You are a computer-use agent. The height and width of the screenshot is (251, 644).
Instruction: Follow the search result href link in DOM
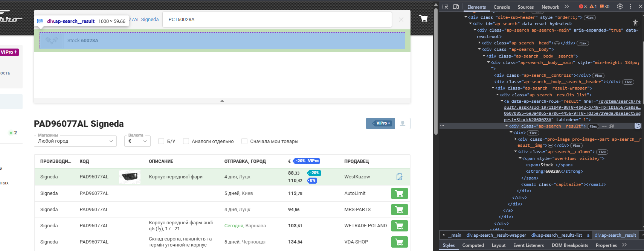[x=572, y=110]
